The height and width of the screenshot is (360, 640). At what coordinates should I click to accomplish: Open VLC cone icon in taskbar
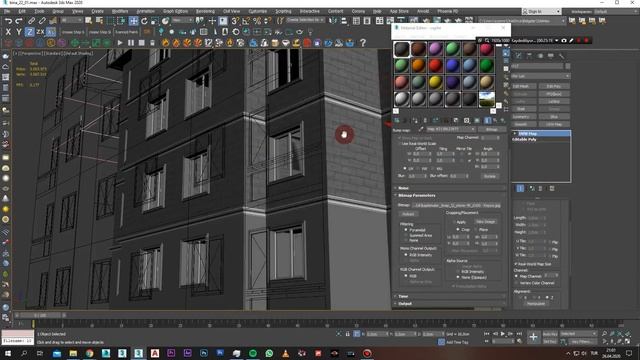pos(285,353)
